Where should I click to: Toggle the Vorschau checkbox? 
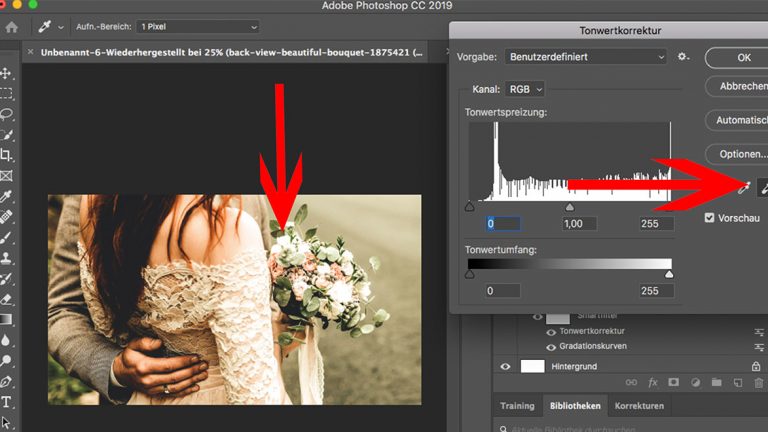[x=709, y=217]
